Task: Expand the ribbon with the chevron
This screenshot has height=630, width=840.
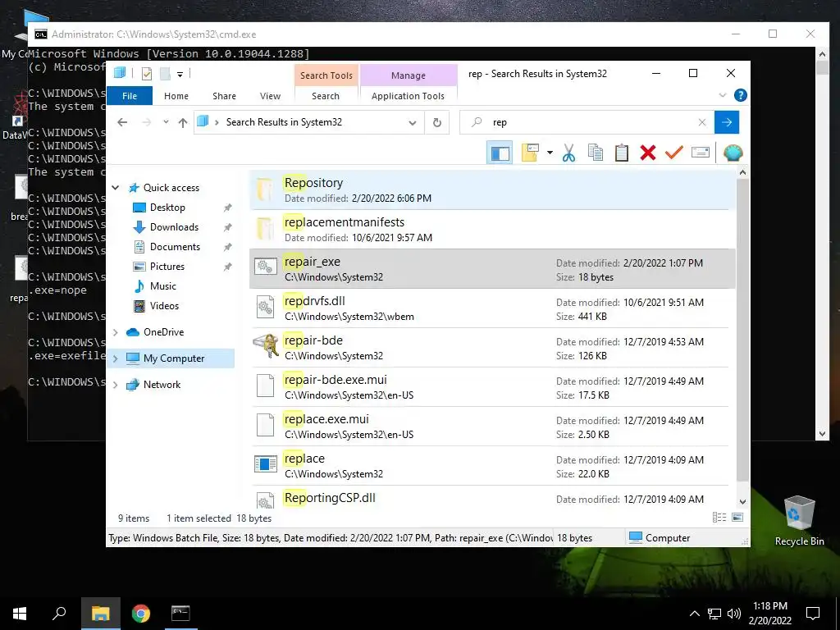Action: [x=722, y=95]
